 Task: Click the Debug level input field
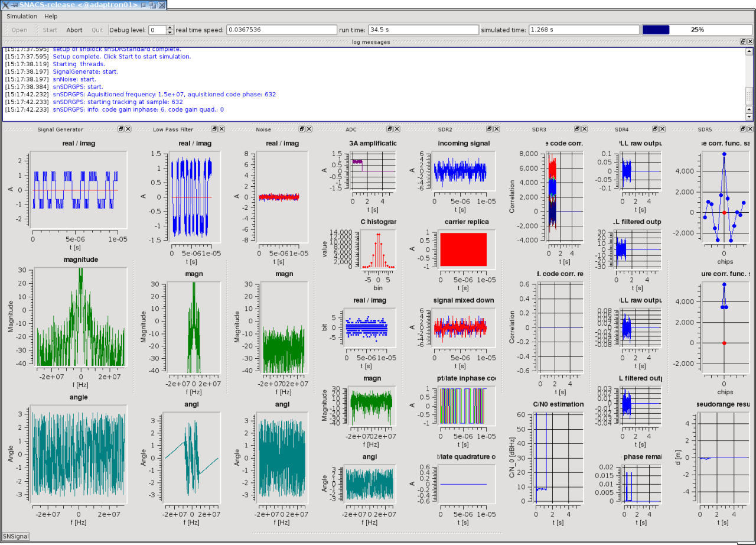tap(158, 30)
